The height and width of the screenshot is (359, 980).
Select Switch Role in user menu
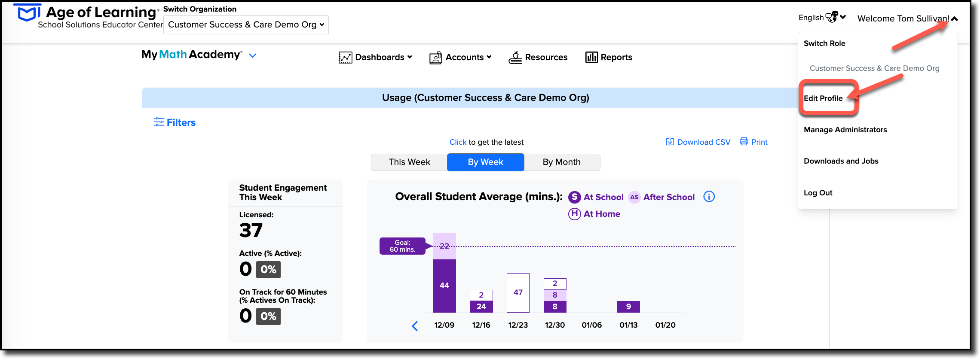click(x=824, y=43)
